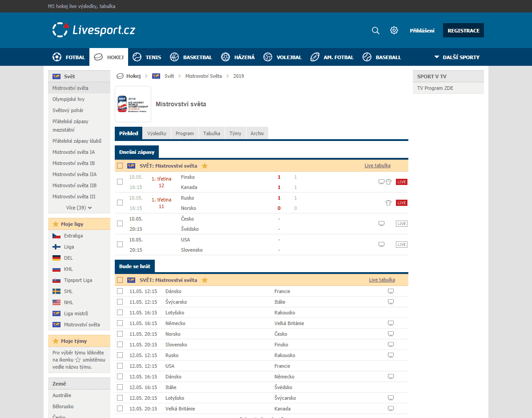
Task: Click Svět in the breadcrumb
Action: (x=169, y=76)
